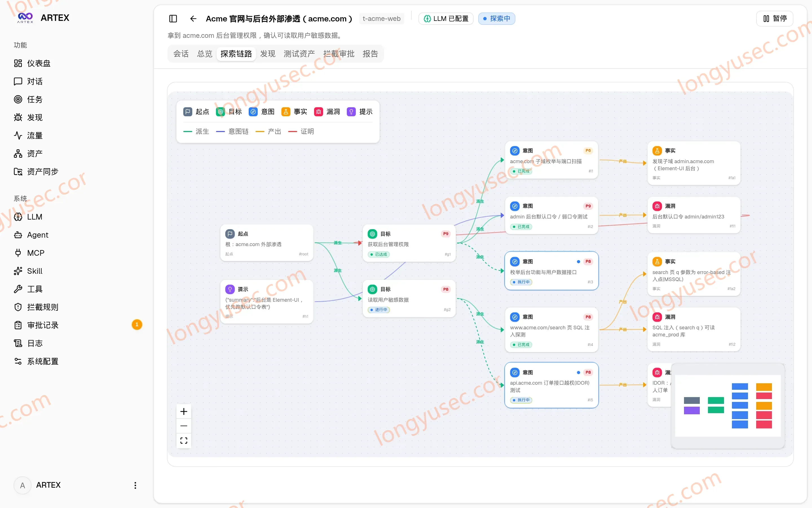Viewport: 812px width, 508px height.
Task: Toggle the sidebar panel icon in header
Action: [173, 18]
